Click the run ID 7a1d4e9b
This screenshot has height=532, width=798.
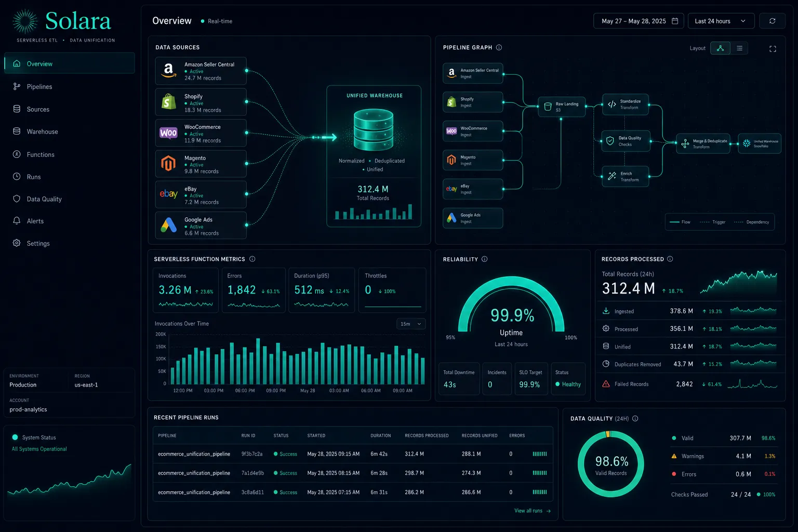click(x=252, y=473)
